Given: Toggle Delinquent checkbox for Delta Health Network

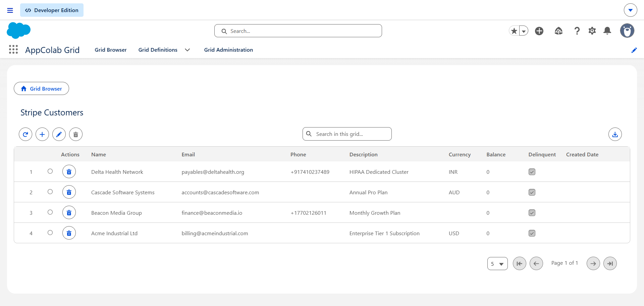Looking at the screenshot, I should (x=532, y=172).
